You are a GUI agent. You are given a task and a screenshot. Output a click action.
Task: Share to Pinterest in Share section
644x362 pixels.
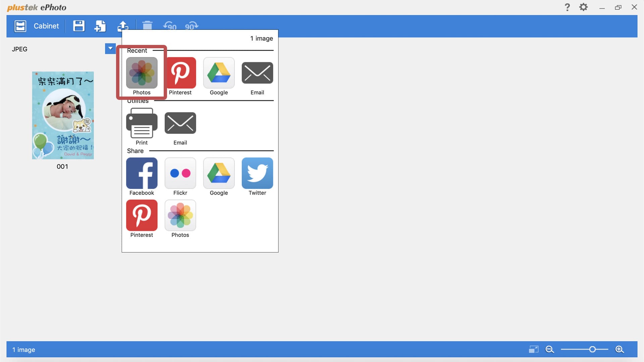(142, 219)
